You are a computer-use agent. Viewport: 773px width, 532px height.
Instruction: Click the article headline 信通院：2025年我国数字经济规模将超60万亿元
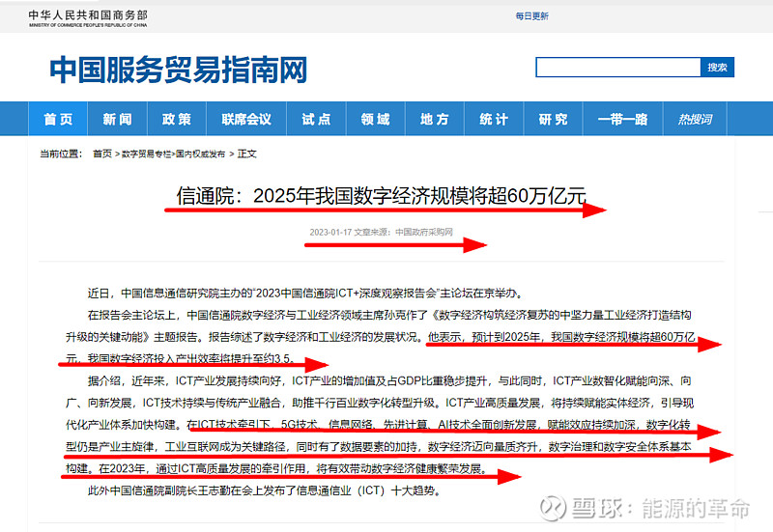tap(381, 196)
